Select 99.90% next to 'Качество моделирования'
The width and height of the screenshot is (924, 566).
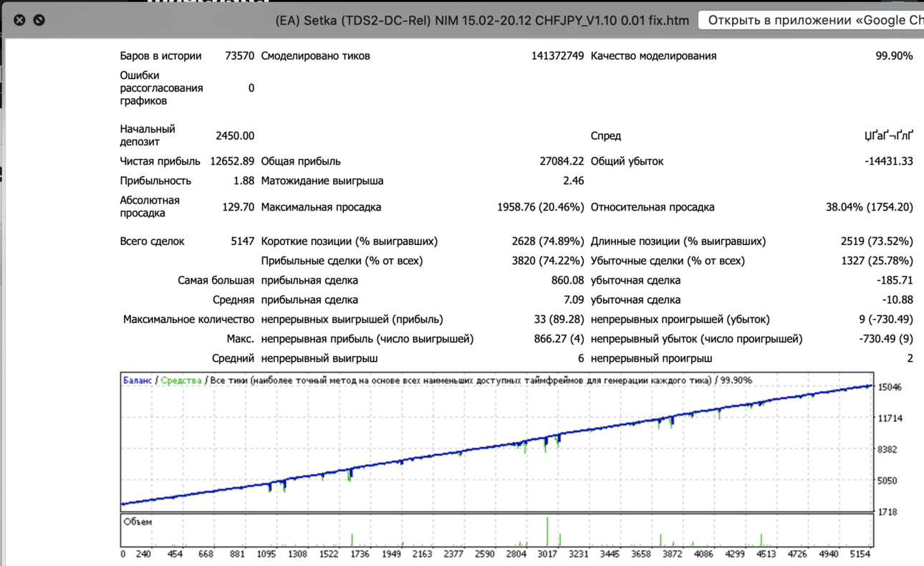[894, 56]
